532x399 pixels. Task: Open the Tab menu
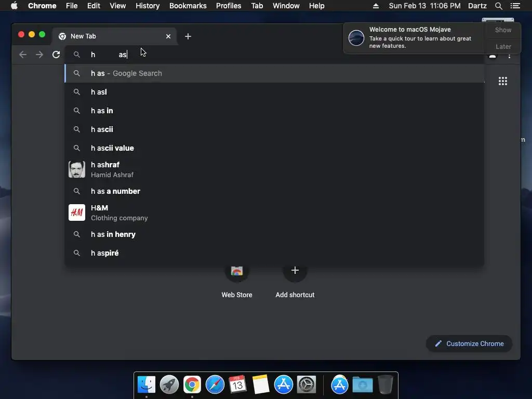tap(257, 6)
